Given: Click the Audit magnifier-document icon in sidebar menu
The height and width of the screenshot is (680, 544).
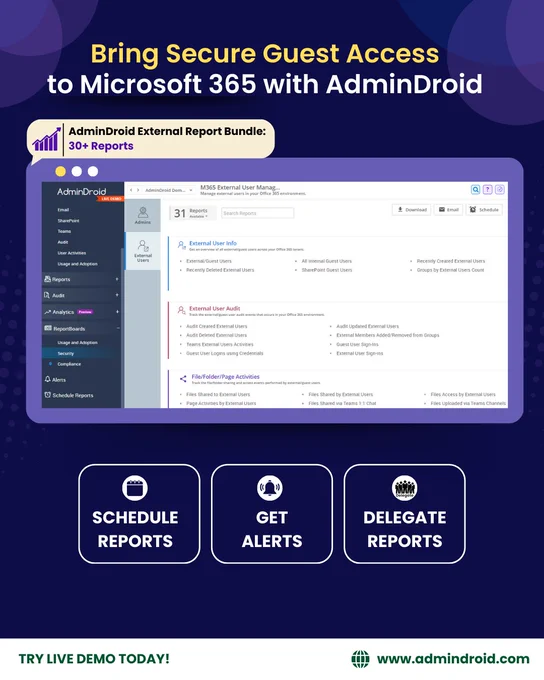Looking at the screenshot, I should [x=47, y=295].
